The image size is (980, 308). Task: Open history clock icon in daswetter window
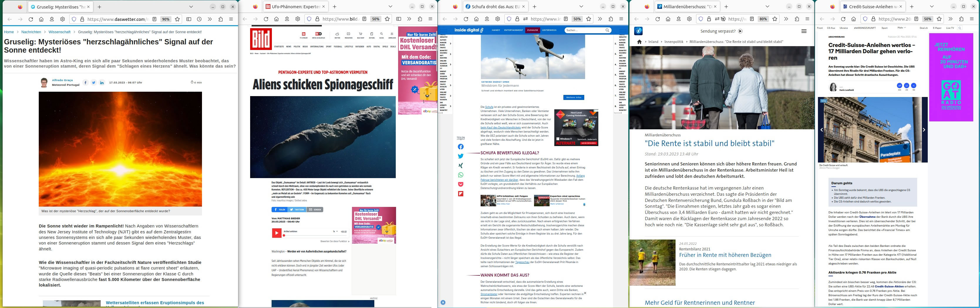199,19
